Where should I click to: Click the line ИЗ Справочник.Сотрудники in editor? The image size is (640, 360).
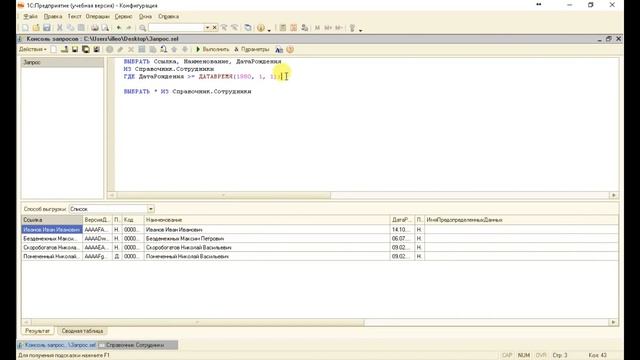169,69
